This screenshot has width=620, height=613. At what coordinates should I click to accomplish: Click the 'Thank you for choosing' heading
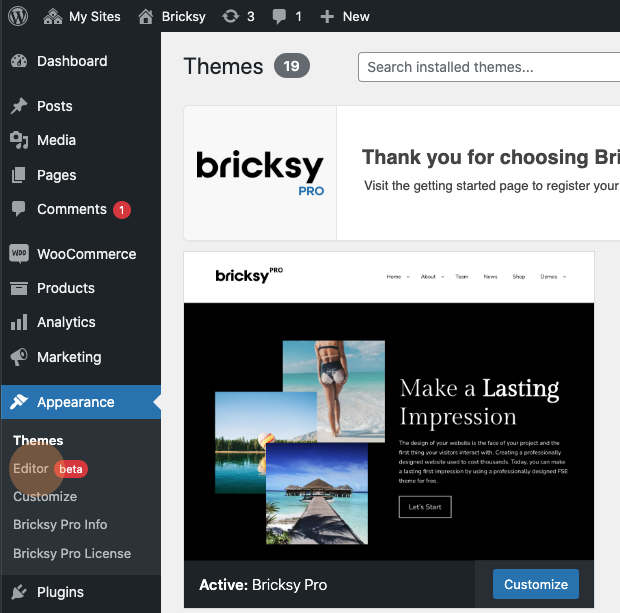click(x=491, y=157)
